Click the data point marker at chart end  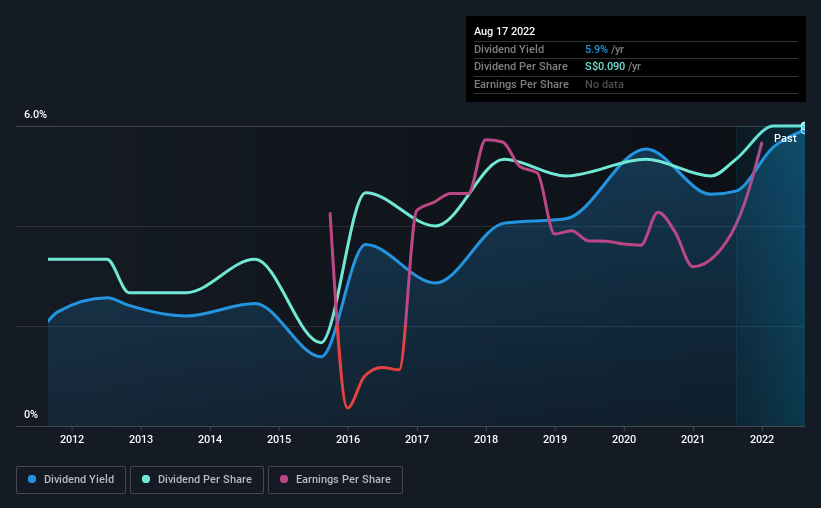pos(804,127)
